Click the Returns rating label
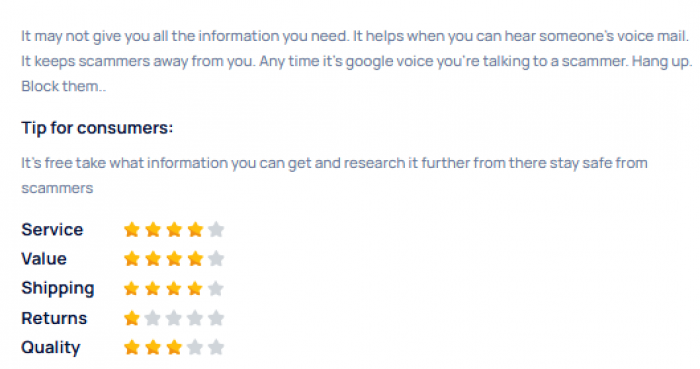The width and height of the screenshot is (700, 369). (54, 318)
